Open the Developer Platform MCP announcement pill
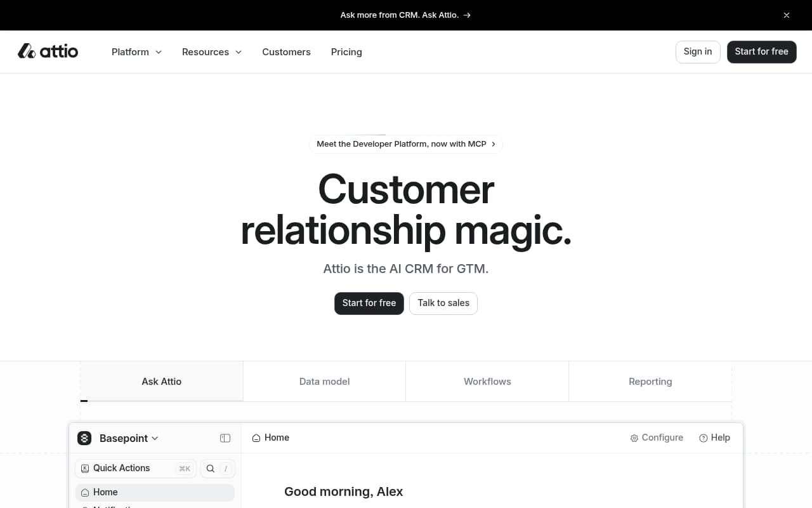 [x=405, y=144]
